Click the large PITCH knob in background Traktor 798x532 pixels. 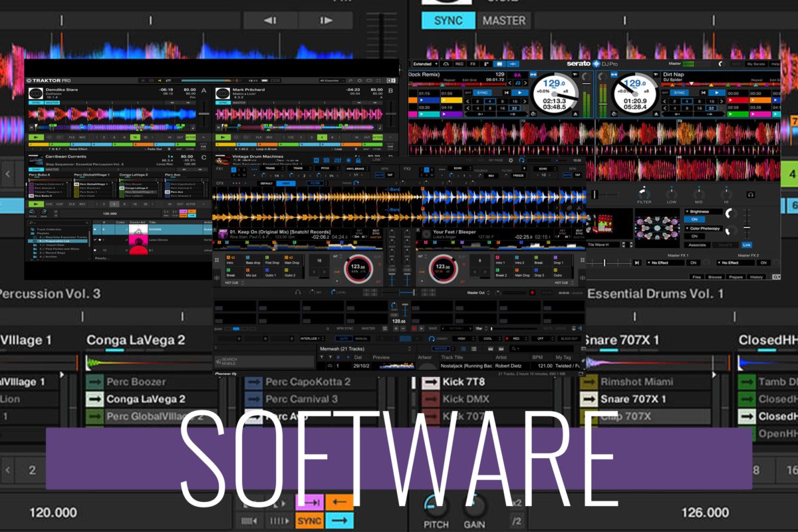click(x=436, y=505)
